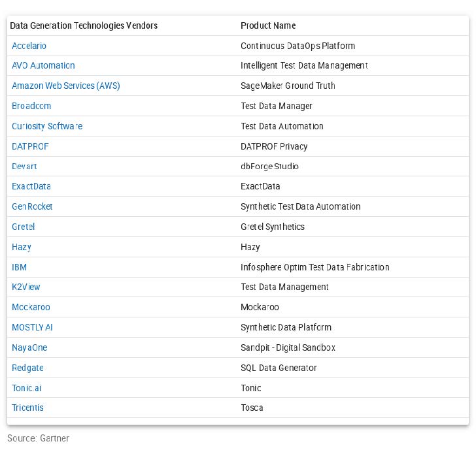Open the Curiosity Software link
Viewport: 476px width, 450px height.
pos(47,126)
